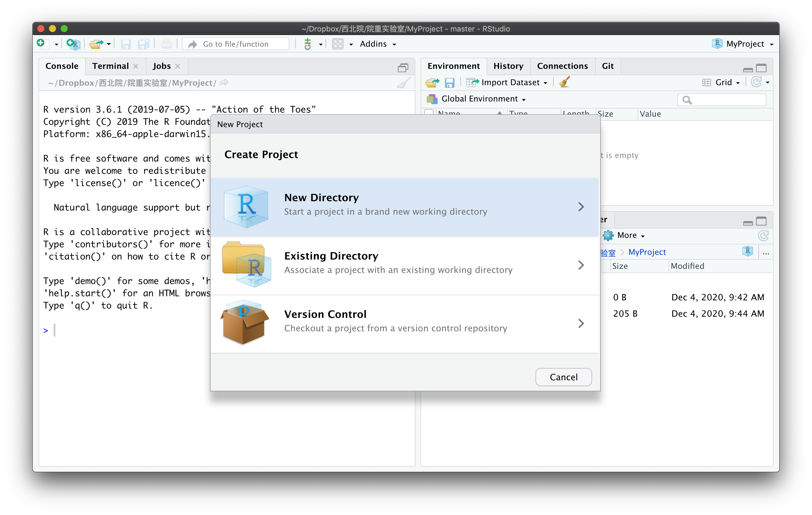Close the Terminal tab

[136, 66]
